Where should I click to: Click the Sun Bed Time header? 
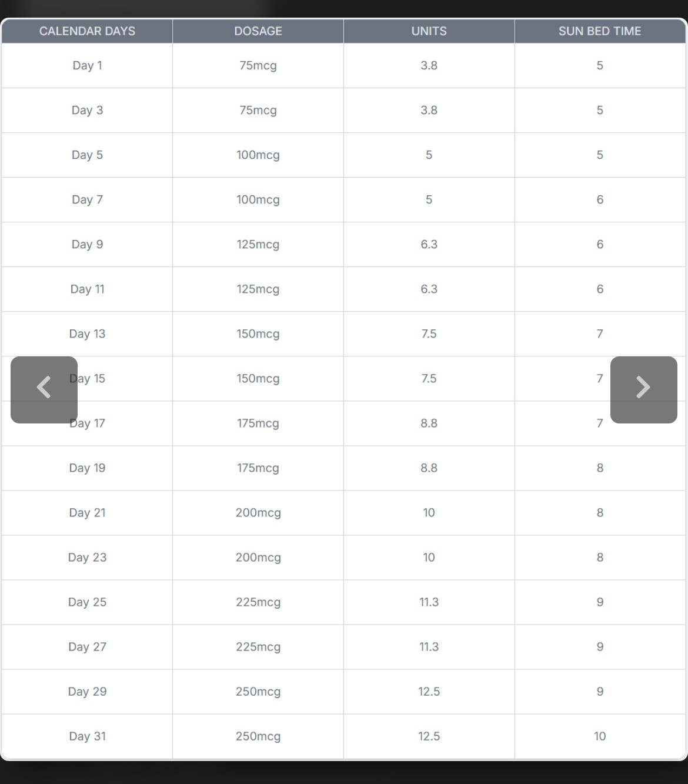point(600,31)
